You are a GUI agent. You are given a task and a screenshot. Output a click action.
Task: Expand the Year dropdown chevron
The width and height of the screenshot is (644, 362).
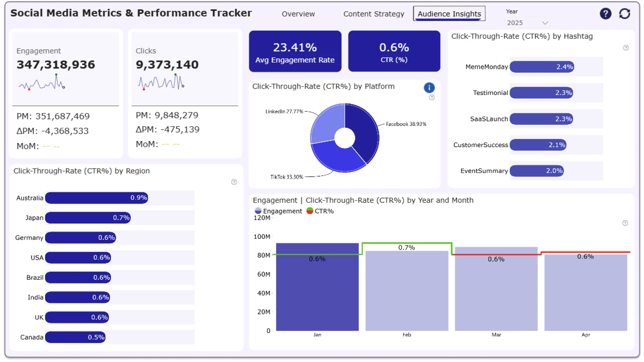click(x=545, y=23)
